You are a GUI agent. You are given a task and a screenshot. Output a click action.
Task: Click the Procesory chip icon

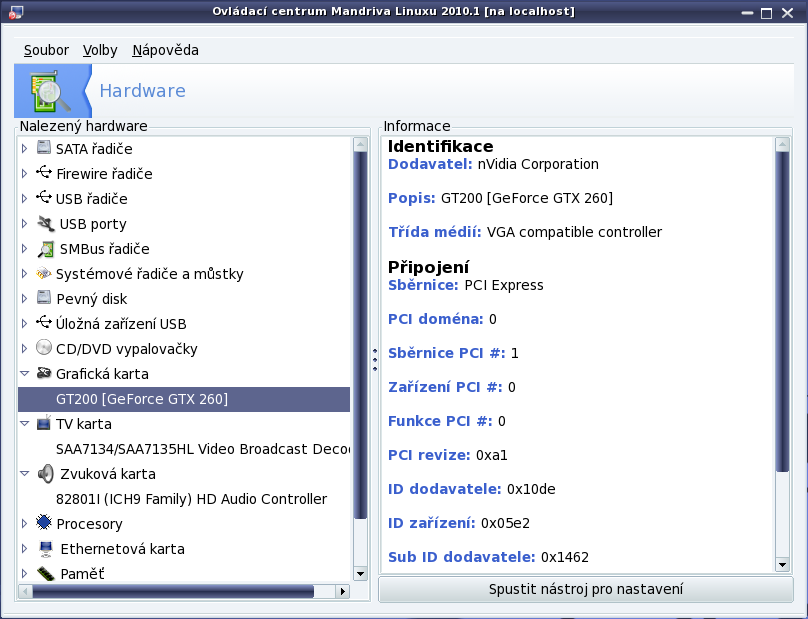[x=44, y=523]
